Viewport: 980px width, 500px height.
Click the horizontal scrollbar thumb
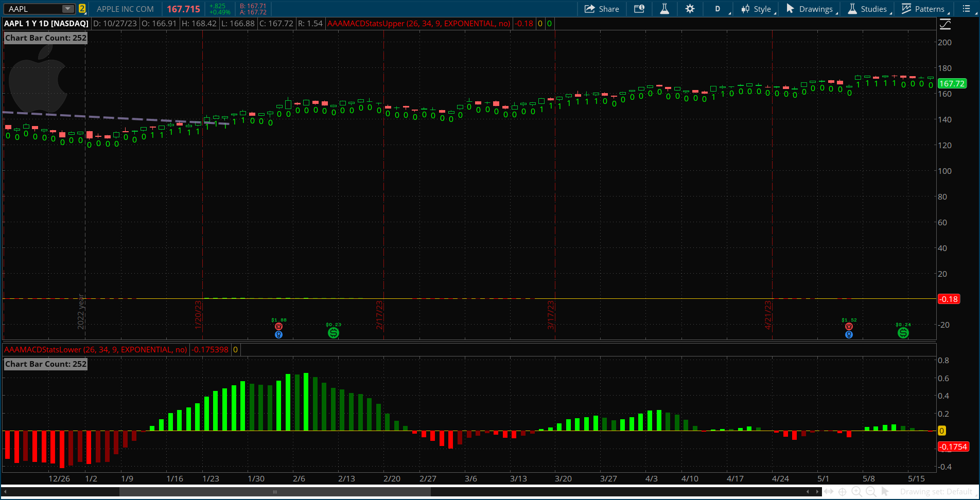(275, 492)
